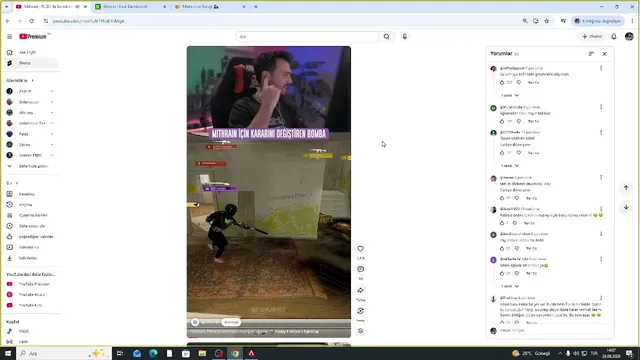Switch to the third browser tab
Screen dimensions: 640x360
[x=210, y=7]
